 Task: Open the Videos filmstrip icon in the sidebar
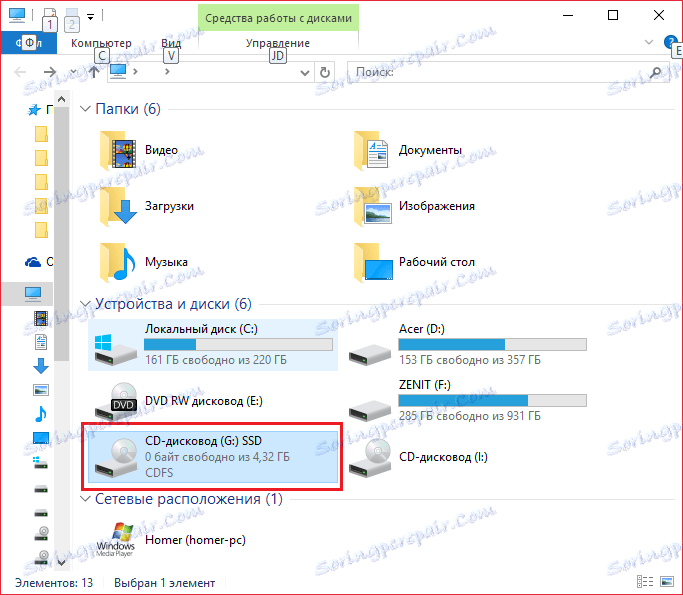(x=41, y=318)
